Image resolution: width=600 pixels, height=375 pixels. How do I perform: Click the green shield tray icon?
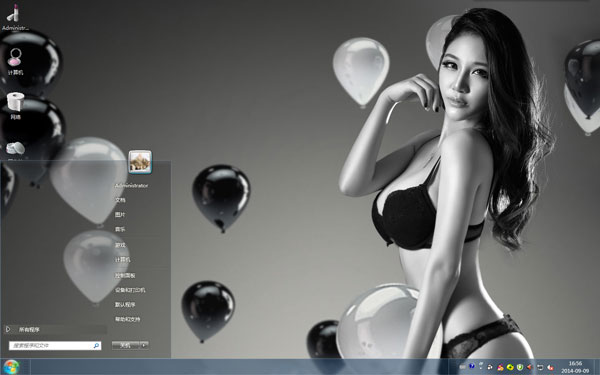[520, 367]
